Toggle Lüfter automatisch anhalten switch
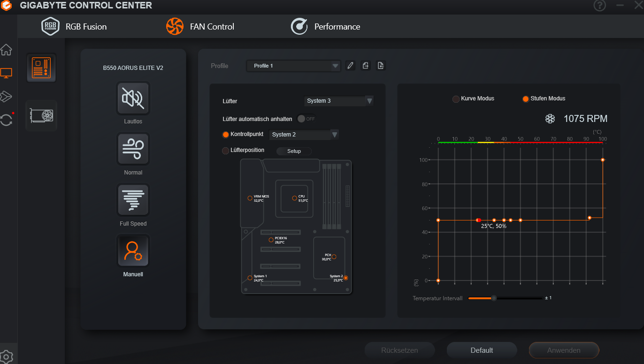Image resolution: width=644 pixels, height=364 pixels. point(306,119)
